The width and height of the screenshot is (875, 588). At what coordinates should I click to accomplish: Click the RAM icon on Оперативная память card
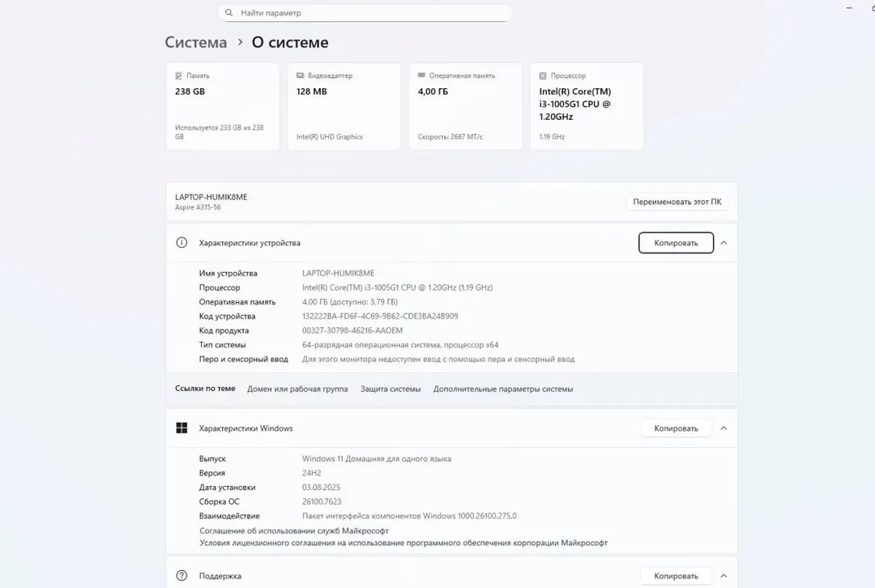click(x=421, y=75)
